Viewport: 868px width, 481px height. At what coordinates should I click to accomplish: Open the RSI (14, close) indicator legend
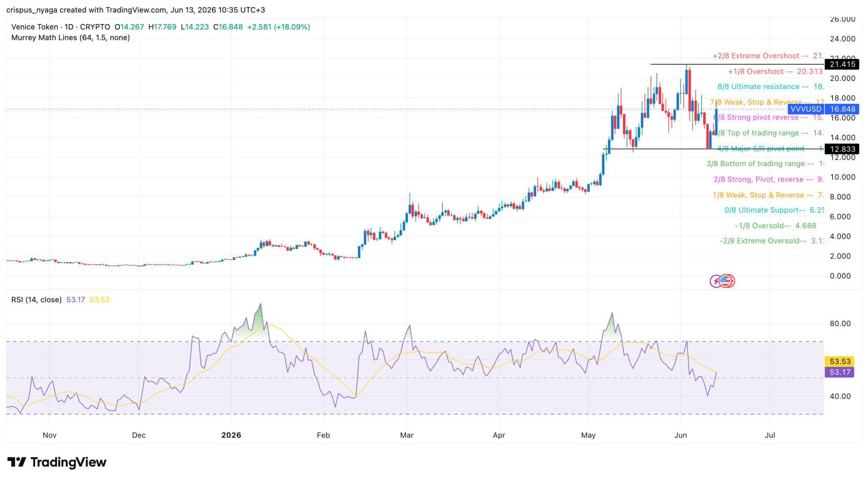coord(36,299)
